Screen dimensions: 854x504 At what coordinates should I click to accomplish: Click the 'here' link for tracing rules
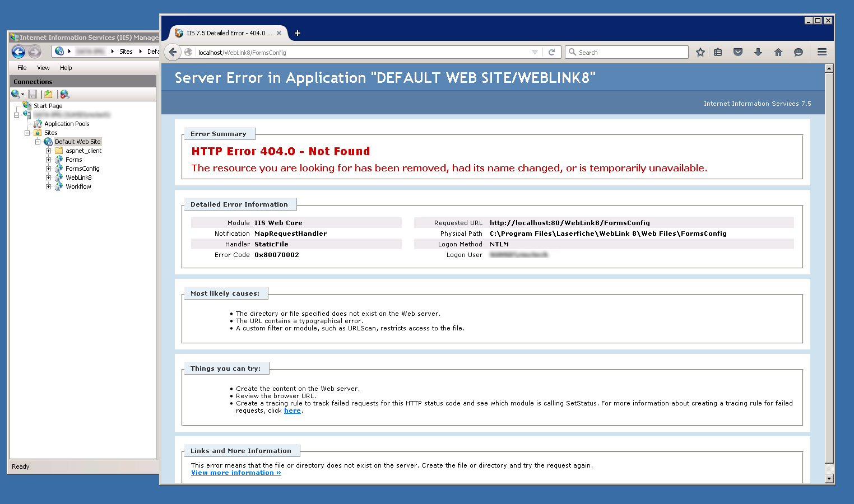pyautogui.click(x=293, y=410)
